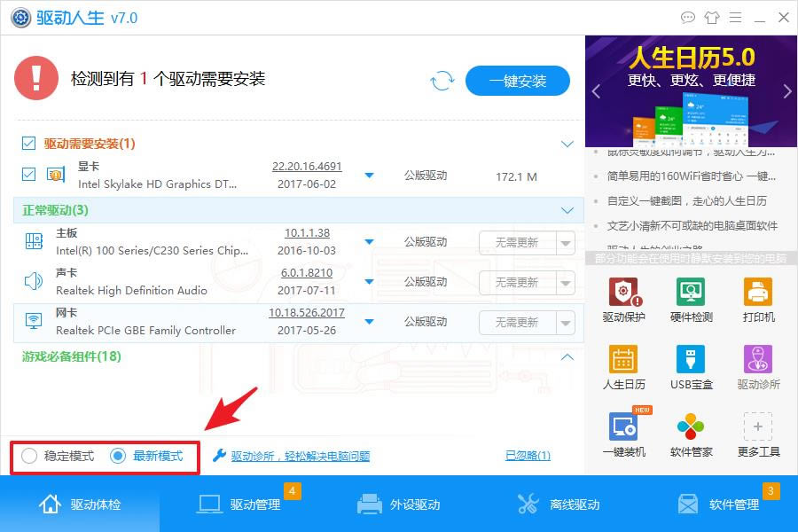Open the 人生日历 calendar icon
Image resolution: width=798 pixels, height=532 pixels.
[x=623, y=360]
